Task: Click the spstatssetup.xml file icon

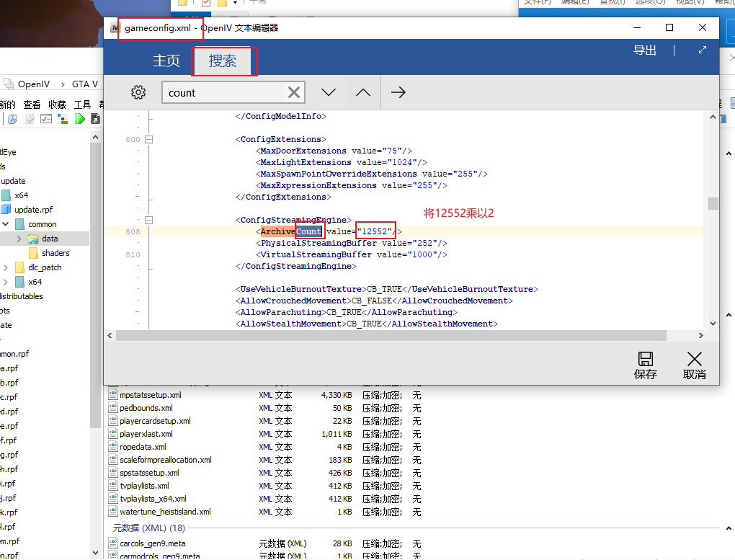Action: click(113, 473)
